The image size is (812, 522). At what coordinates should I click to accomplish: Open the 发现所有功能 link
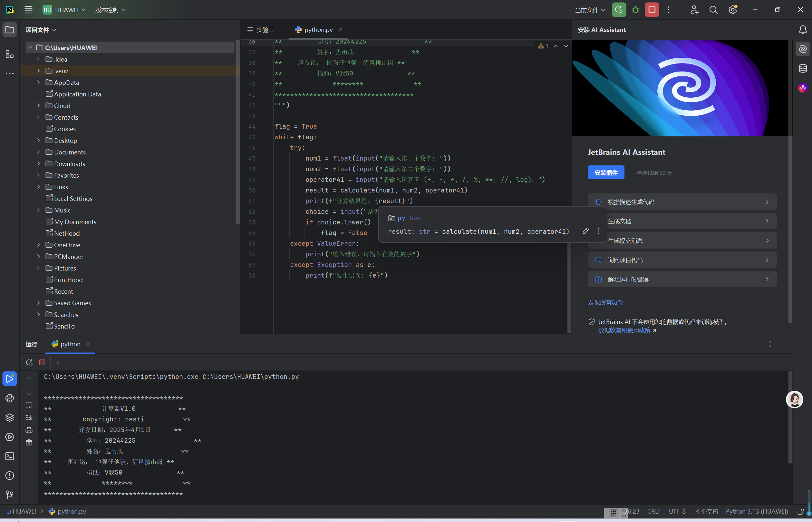pyautogui.click(x=605, y=302)
